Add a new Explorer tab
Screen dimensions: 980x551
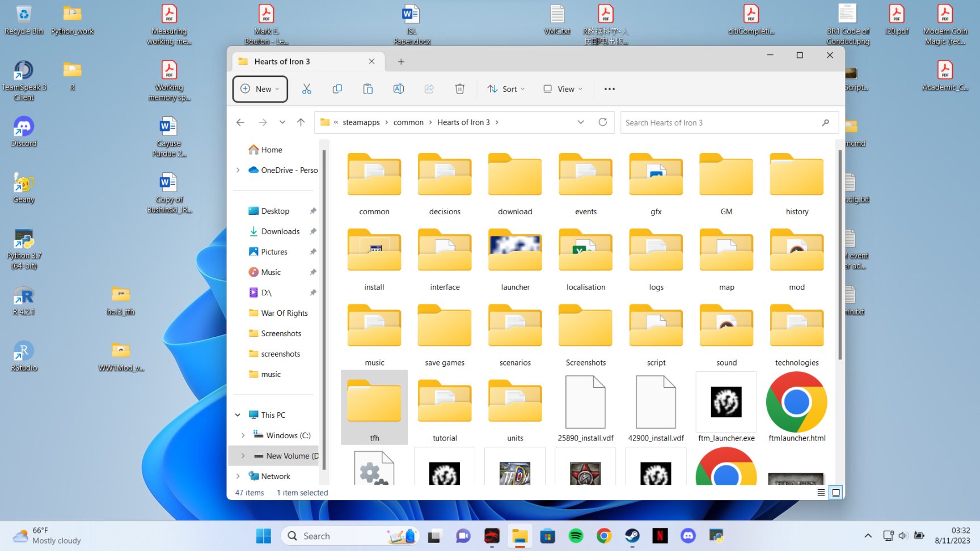401,61
